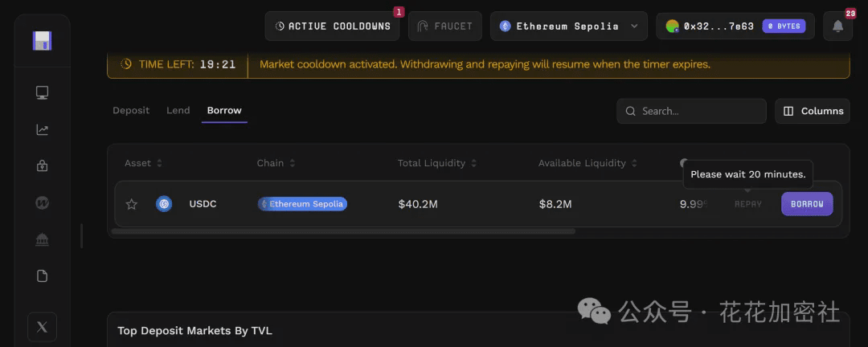
Task: Switch to the Deposit tab
Action: 131,110
